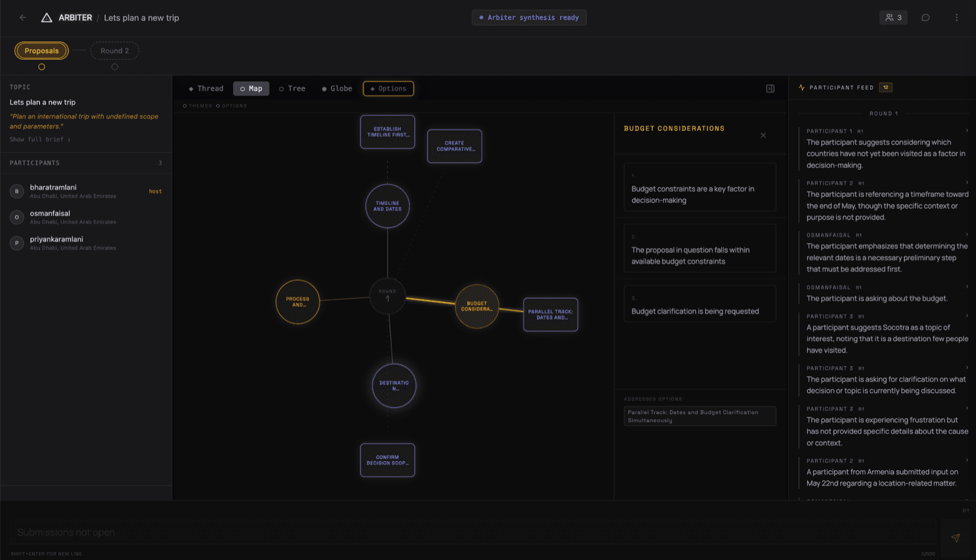This screenshot has height=560, width=976.
Task: Select Timeline and Dates node
Action: click(x=387, y=206)
